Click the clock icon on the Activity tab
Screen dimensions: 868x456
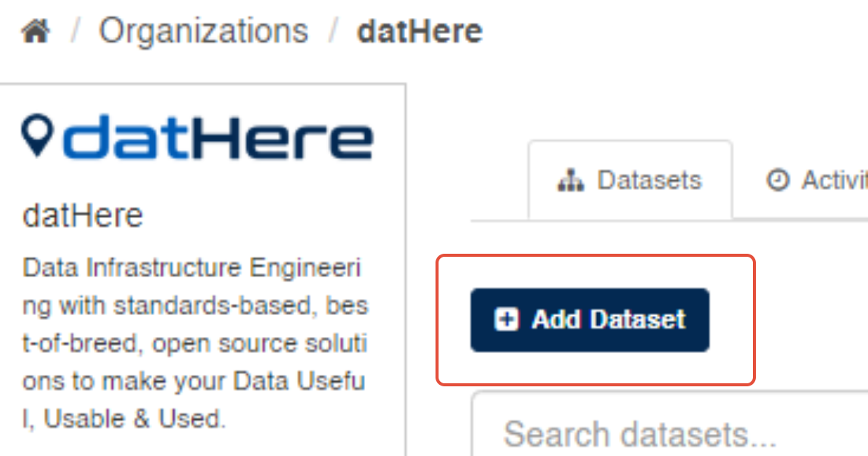(x=777, y=181)
